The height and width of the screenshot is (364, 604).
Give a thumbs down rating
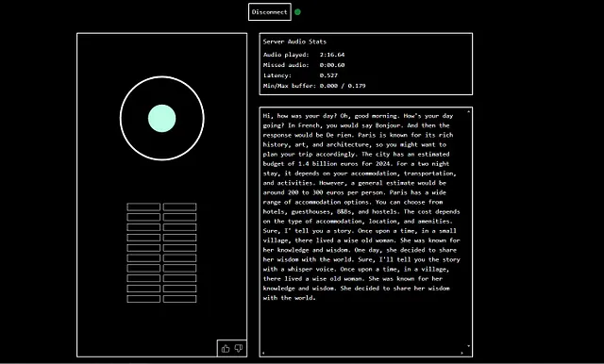(x=239, y=348)
